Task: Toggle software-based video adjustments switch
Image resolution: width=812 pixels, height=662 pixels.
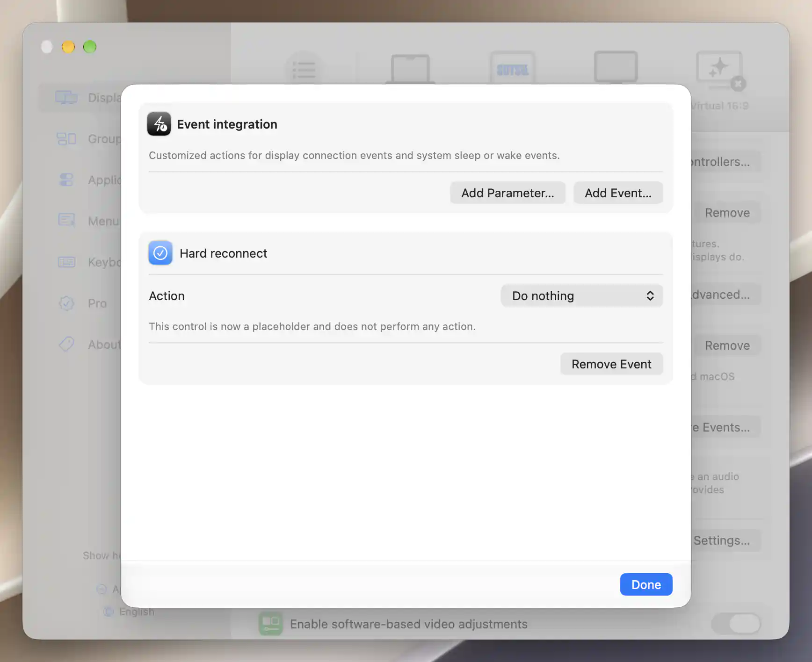Action: click(x=736, y=624)
